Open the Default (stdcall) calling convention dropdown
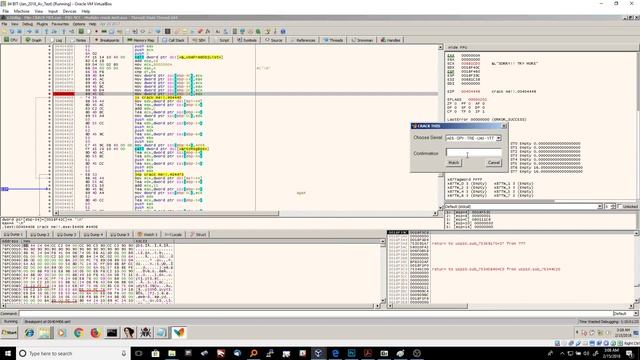Screen dimensions: 640x360 (x=524, y=207)
